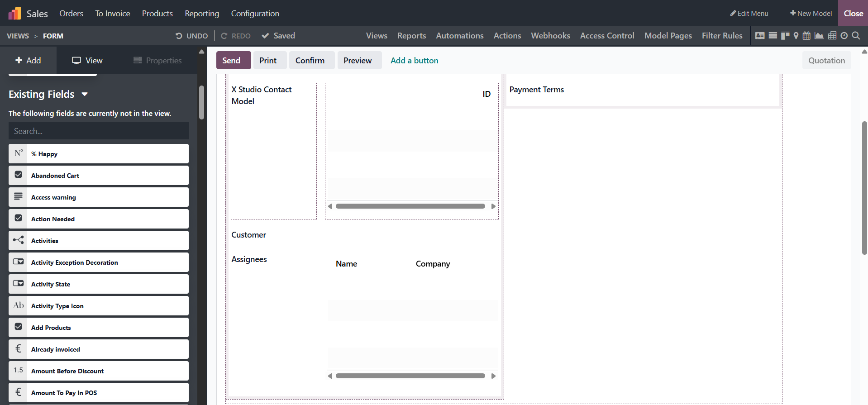Select the Activity State selection field
Image resolution: width=868 pixels, height=405 pixels.
point(99,284)
